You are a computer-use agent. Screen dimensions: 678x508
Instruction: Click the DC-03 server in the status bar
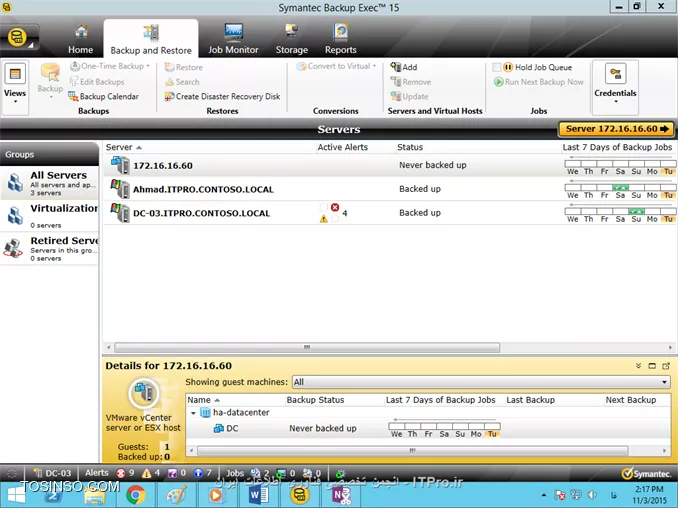(x=52, y=473)
